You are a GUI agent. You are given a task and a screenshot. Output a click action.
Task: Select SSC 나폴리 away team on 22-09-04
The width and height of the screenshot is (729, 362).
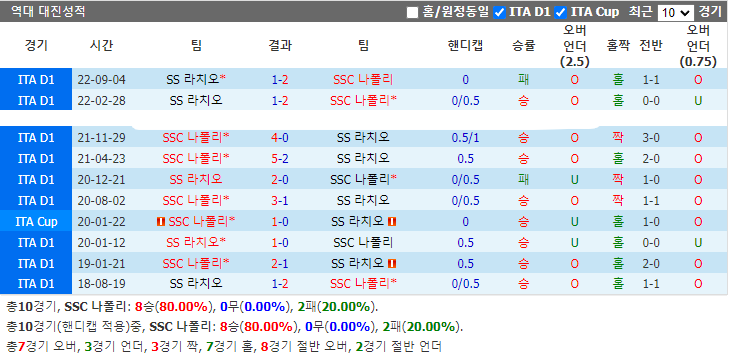coord(363,80)
